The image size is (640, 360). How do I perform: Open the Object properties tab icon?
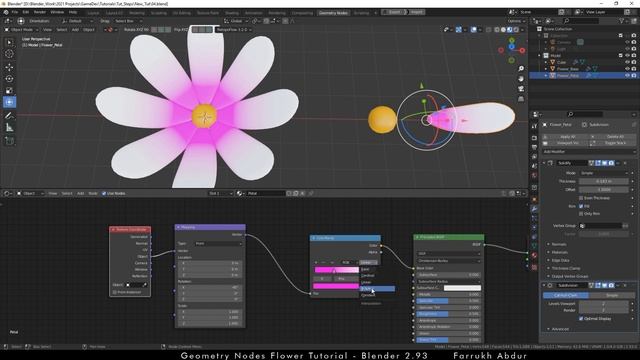coord(534,199)
